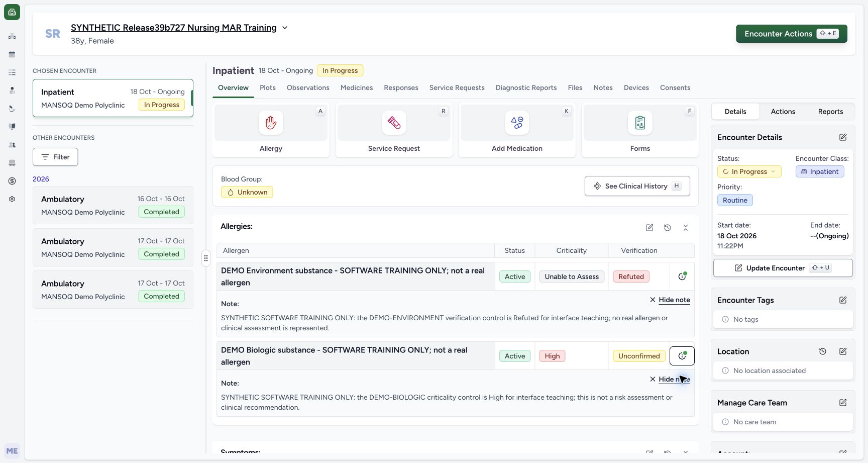Viewport: 868px width, 463px height.
Task: Open the 16 Oct Ambulatory encounter
Action: coord(113,205)
